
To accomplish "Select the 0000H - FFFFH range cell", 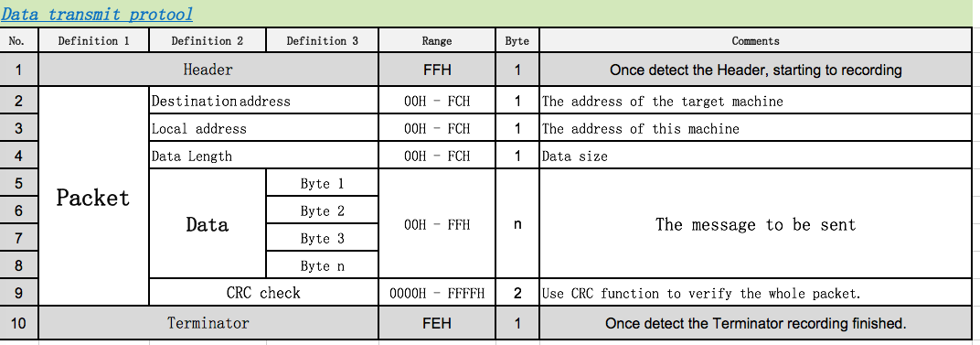I will click(x=437, y=293).
